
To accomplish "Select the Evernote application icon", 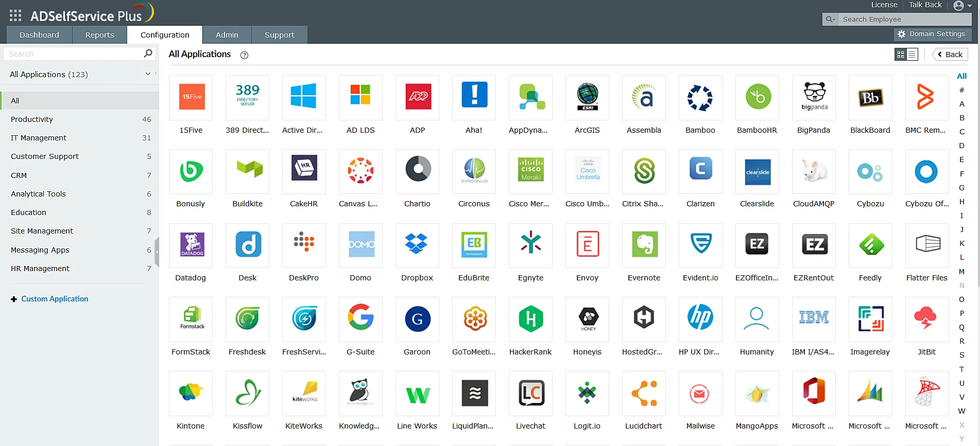I will tap(644, 245).
